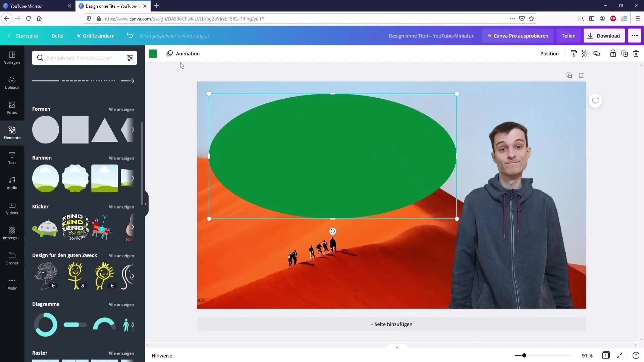Click the scroll arrow for shapes panel
This screenshot has height=362, width=644.
pos(133,129)
